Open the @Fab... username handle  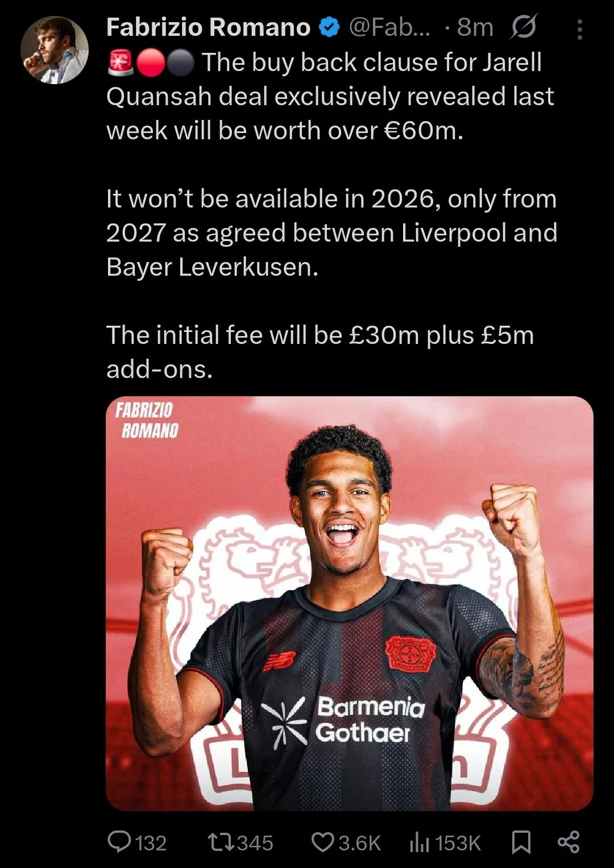389,27
